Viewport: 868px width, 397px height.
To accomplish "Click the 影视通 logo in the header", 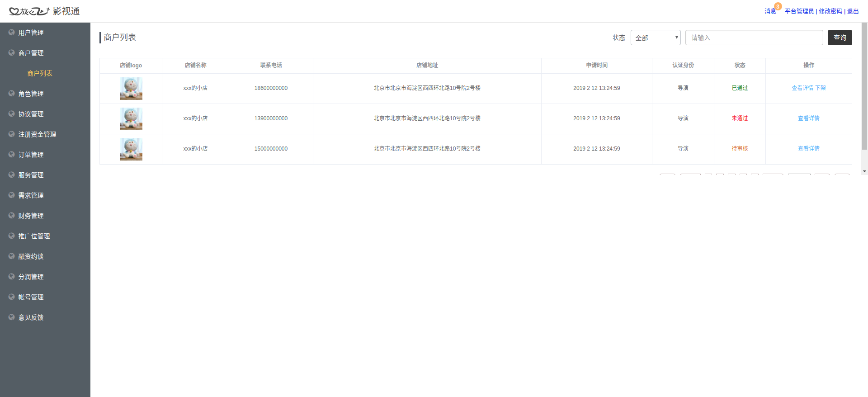I will tap(44, 11).
